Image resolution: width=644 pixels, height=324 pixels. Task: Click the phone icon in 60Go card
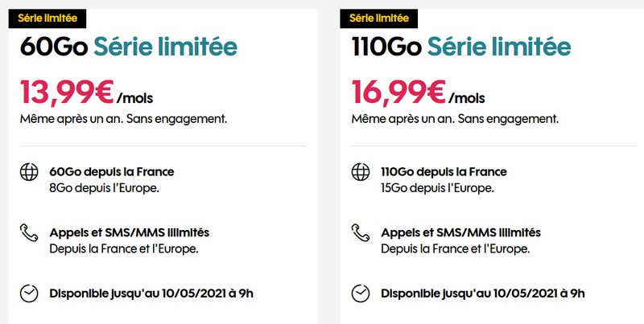30,233
